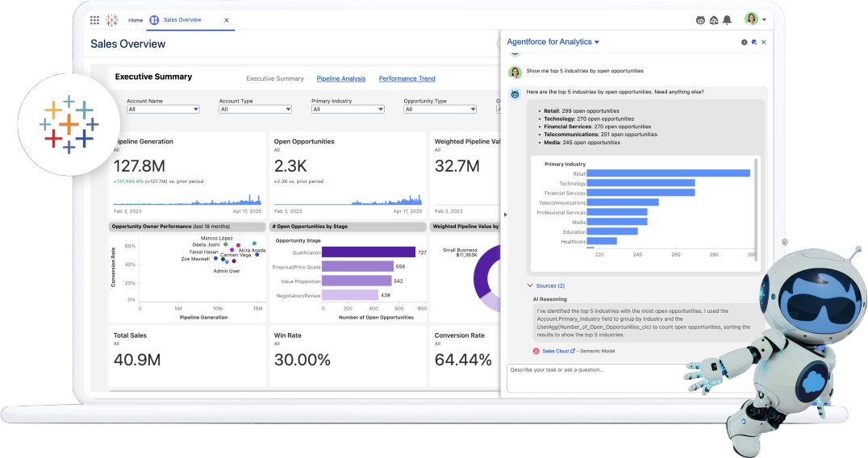The height and width of the screenshot is (458, 868).
Task: Select the Proposal/Price Quote bar showing 558
Action: (357, 267)
